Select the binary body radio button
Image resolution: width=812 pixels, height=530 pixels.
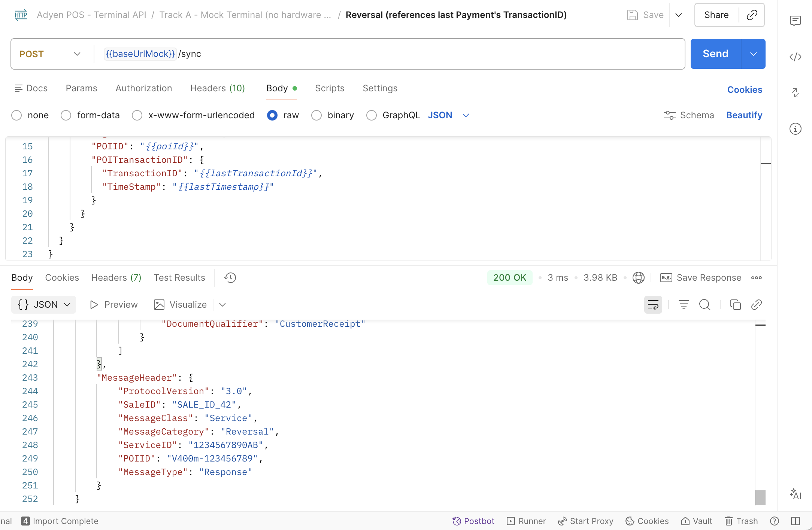(316, 115)
